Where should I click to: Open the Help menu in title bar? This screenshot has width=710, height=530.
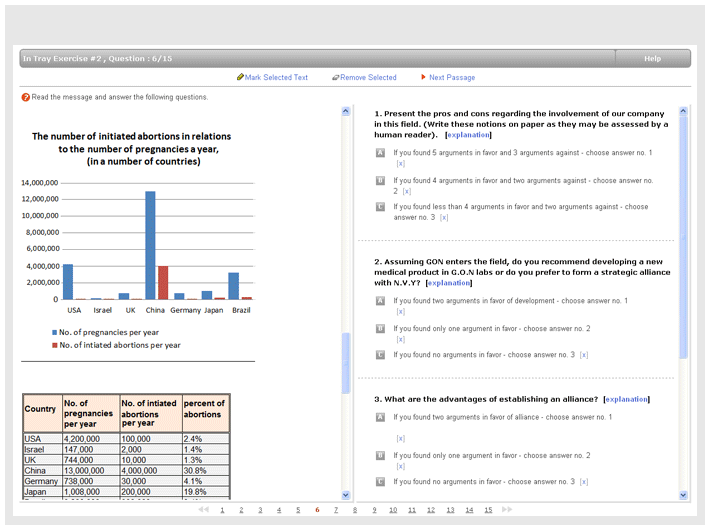(652, 59)
